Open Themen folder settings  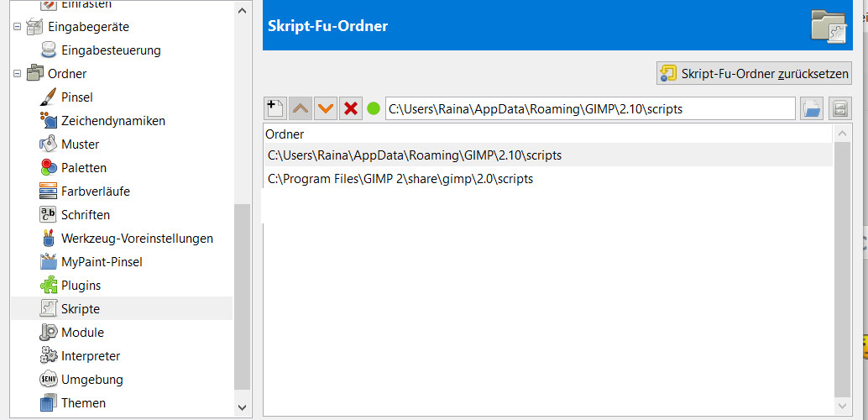pos(84,403)
